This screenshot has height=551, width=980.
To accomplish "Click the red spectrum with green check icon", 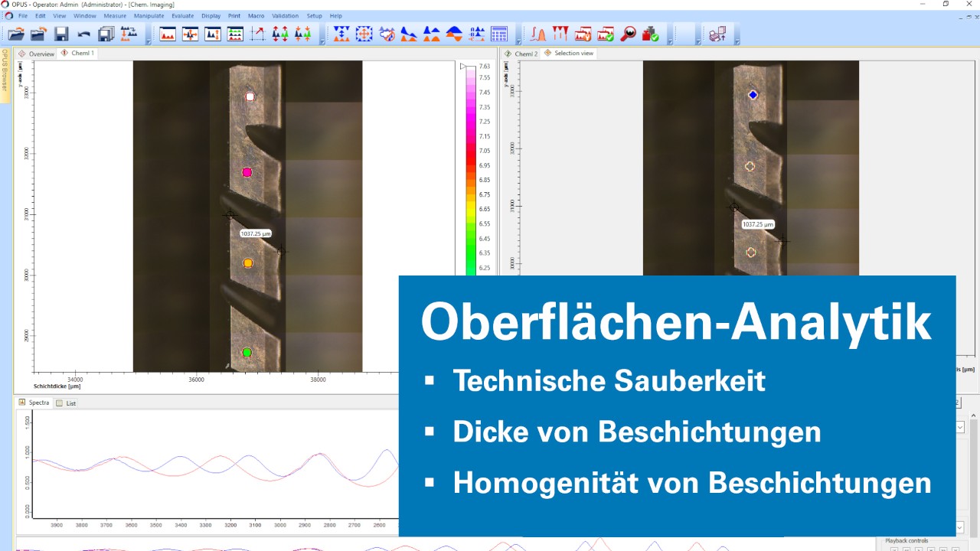I will pos(606,34).
